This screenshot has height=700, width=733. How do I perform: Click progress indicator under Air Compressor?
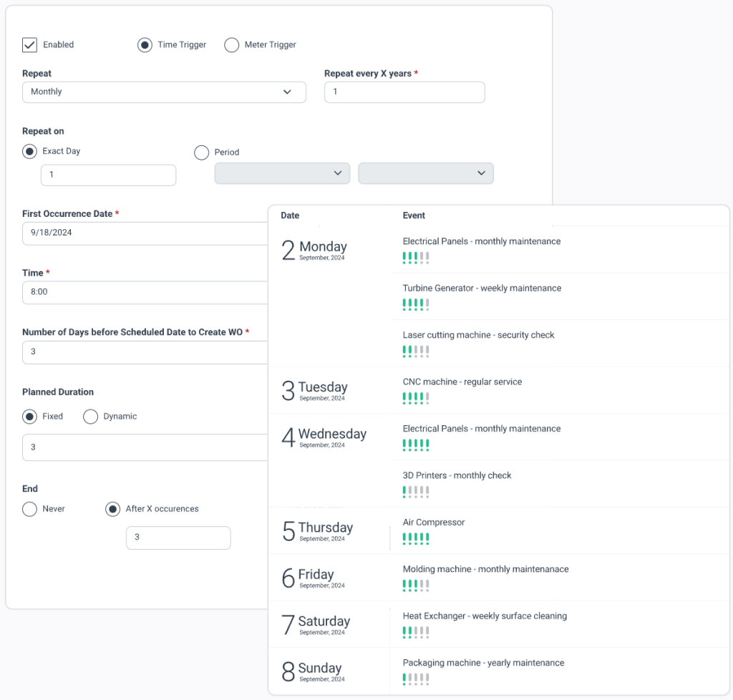pos(416,538)
